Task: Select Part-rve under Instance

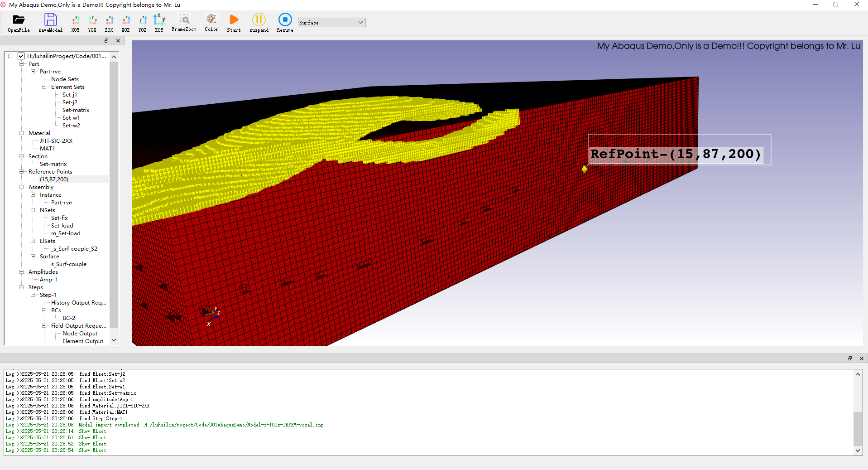Action: click(61, 203)
